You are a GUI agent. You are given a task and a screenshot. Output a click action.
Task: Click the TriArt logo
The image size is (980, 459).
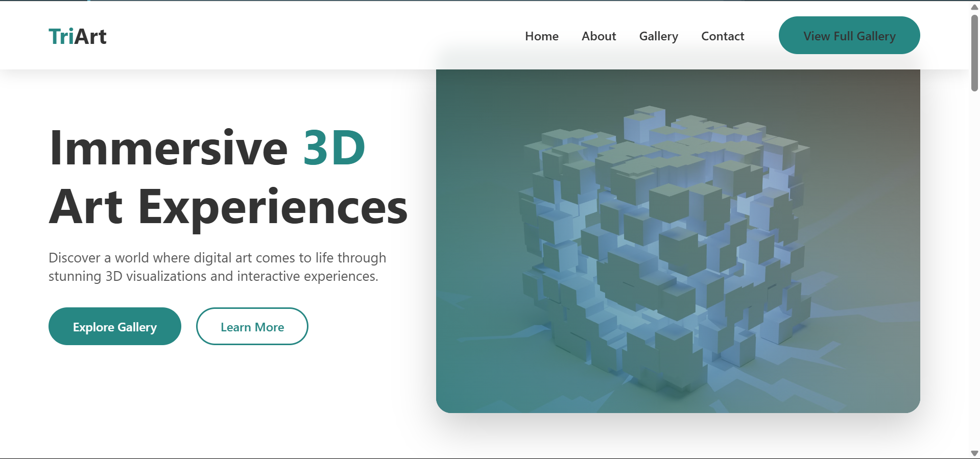coord(78,36)
